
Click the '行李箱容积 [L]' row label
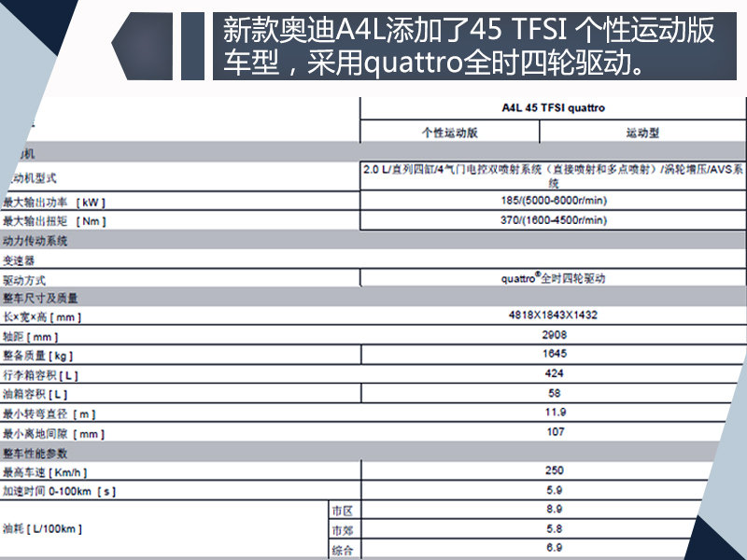[40, 375]
